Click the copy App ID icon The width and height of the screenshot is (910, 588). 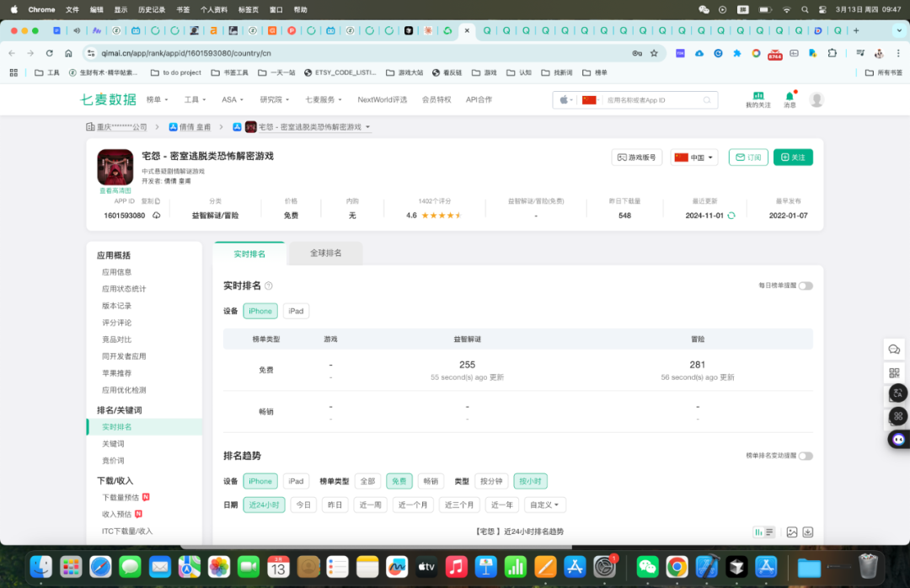158,201
